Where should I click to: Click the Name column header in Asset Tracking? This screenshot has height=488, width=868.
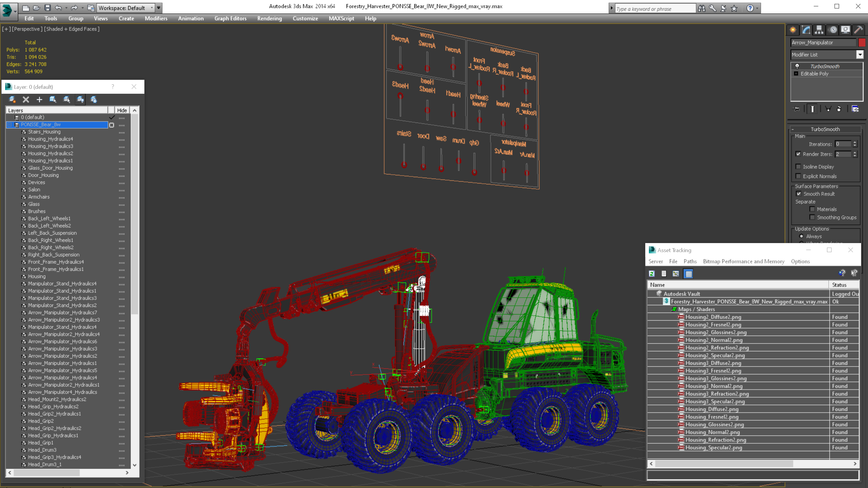click(738, 285)
